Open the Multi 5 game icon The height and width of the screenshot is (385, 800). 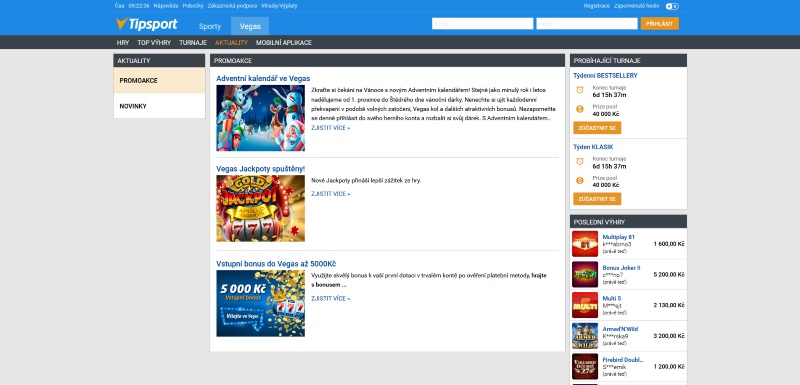click(585, 305)
